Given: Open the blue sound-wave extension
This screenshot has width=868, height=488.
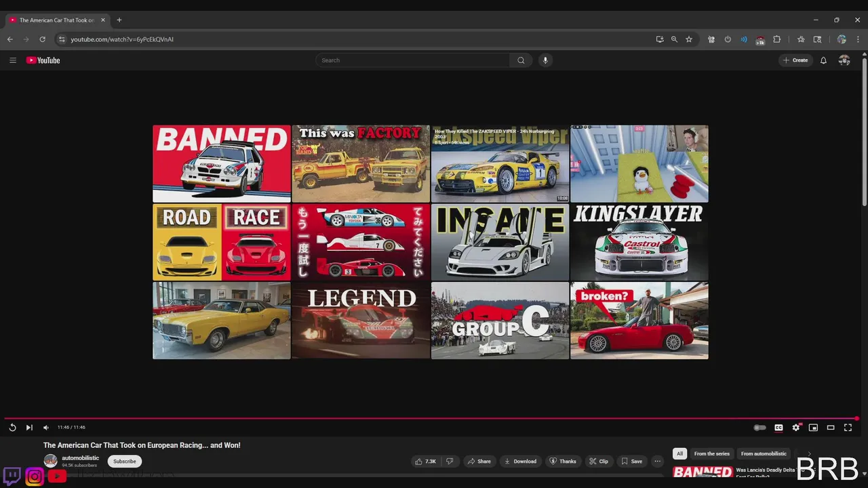Looking at the screenshot, I should [744, 39].
